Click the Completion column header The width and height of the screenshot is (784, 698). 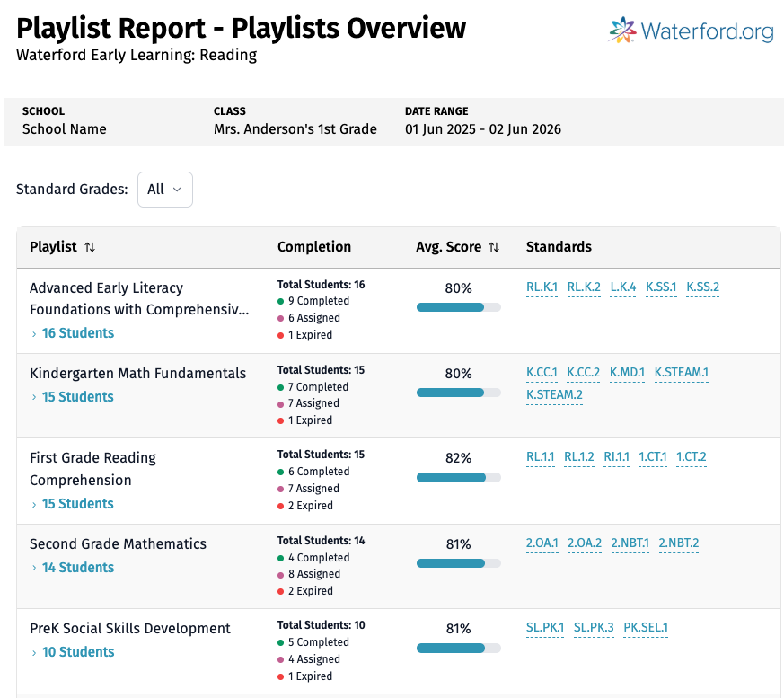314,247
